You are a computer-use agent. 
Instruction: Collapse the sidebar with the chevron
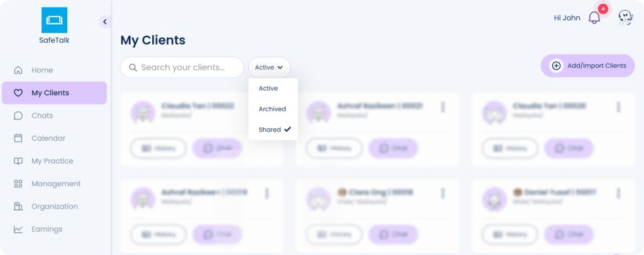pos(105,21)
